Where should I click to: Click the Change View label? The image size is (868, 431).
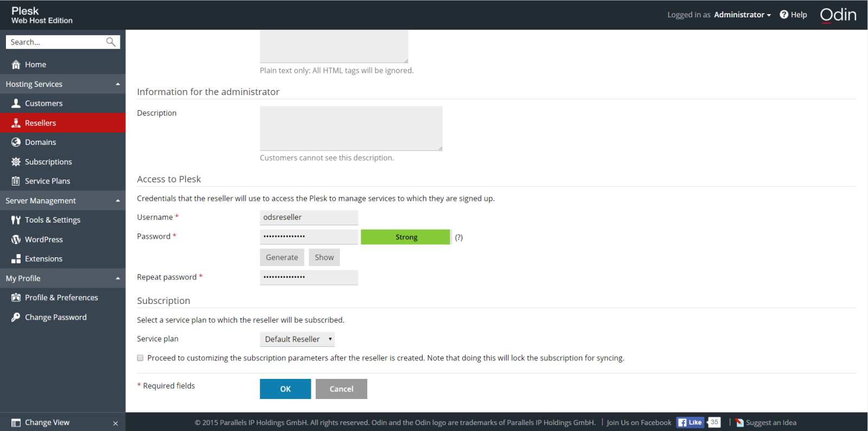pos(47,422)
